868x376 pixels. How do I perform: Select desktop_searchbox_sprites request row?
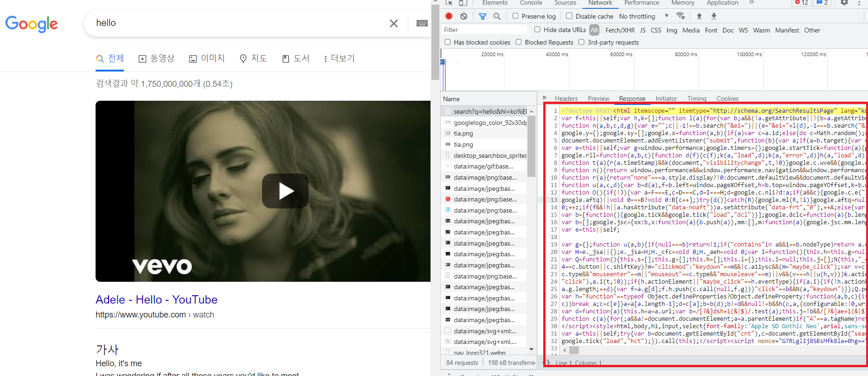[x=485, y=156]
